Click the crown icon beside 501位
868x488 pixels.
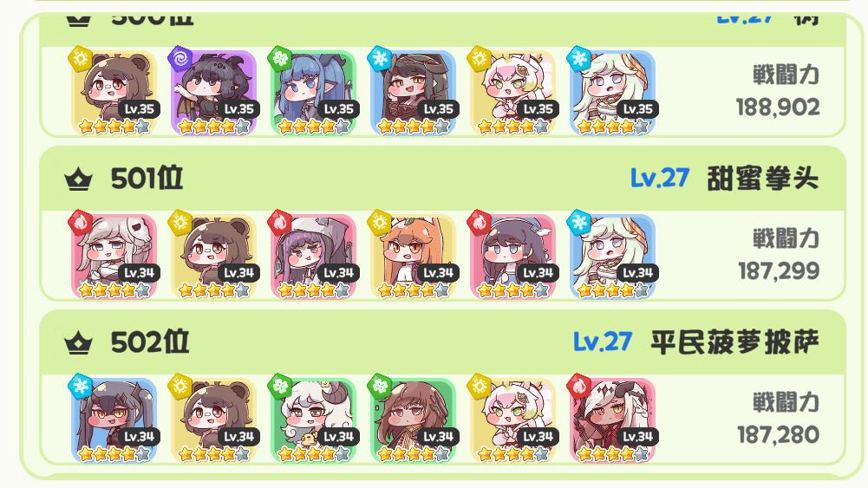pyautogui.click(x=78, y=179)
